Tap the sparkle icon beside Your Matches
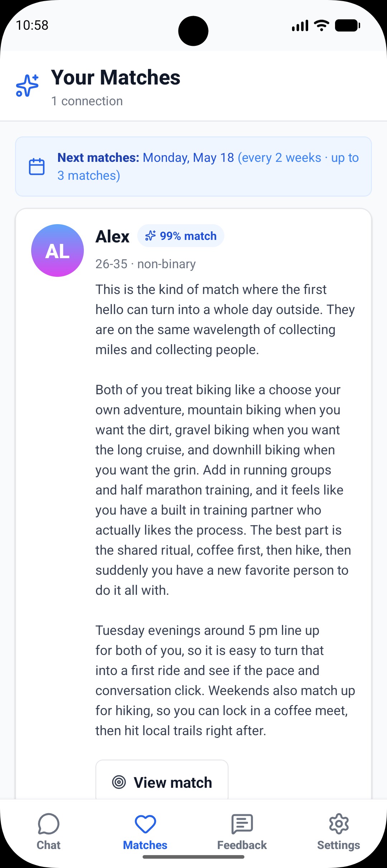This screenshot has height=868, width=387. tap(27, 86)
